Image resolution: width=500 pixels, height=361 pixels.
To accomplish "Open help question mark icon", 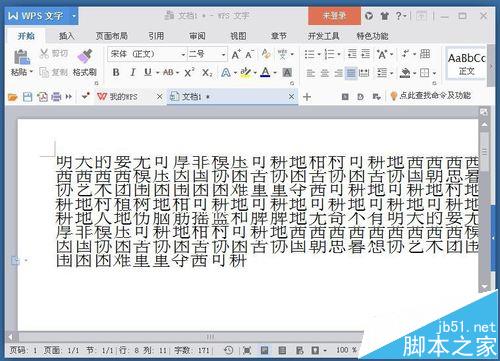I will (399, 16).
